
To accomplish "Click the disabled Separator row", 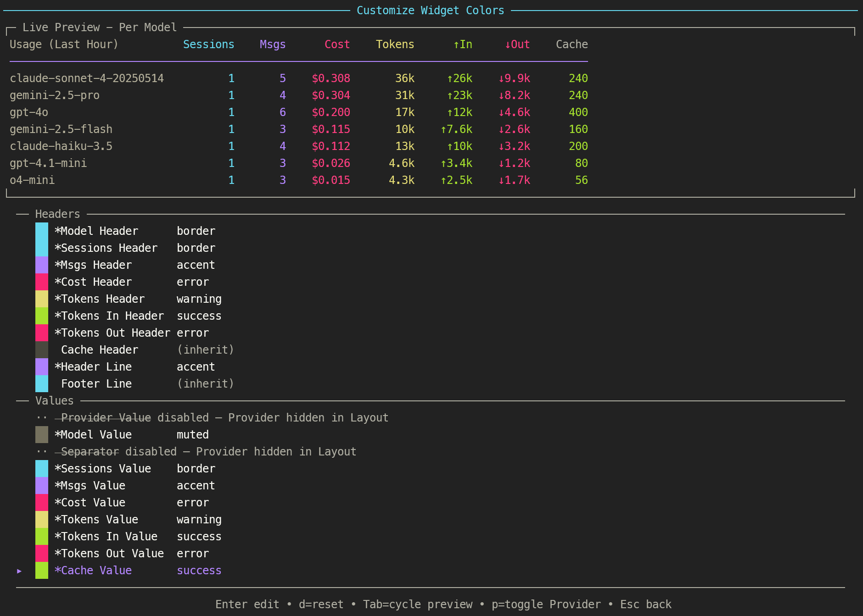I will click(196, 452).
